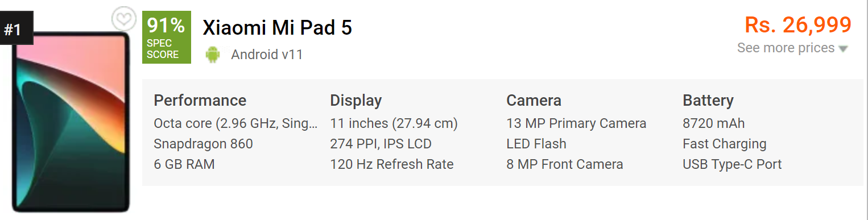Click the dropdown arrow beside See more prices
This screenshot has width=868, height=220.
[x=843, y=49]
